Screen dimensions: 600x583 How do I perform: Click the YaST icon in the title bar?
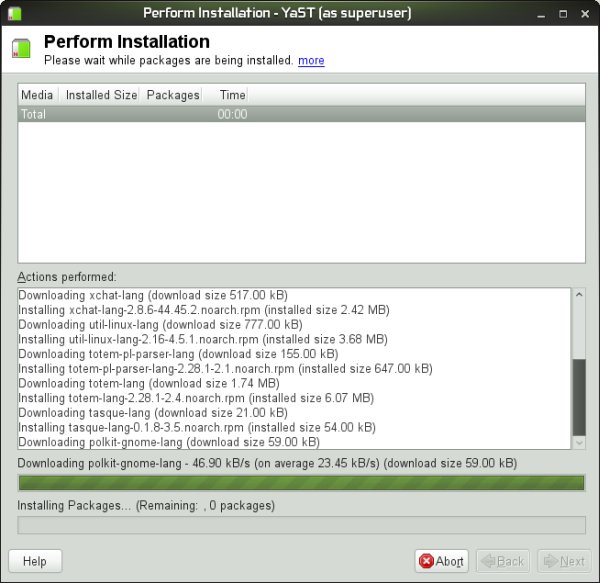click(15, 14)
